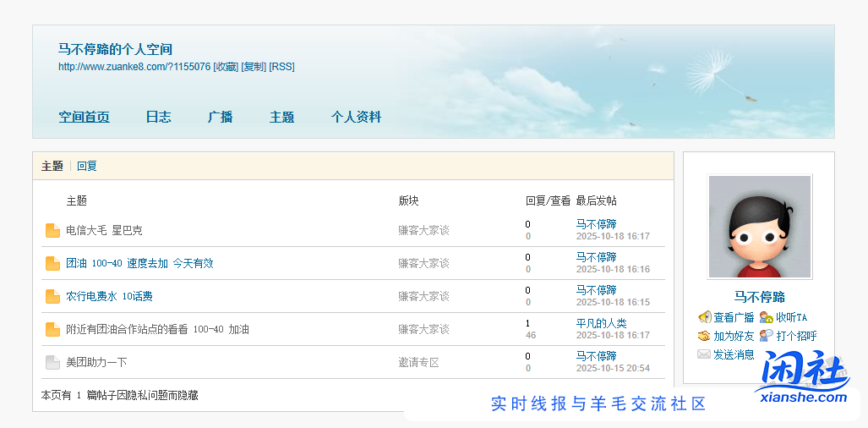Click the handshake icon for 加为好友
Screen dimensions: 868x428
click(x=704, y=336)
